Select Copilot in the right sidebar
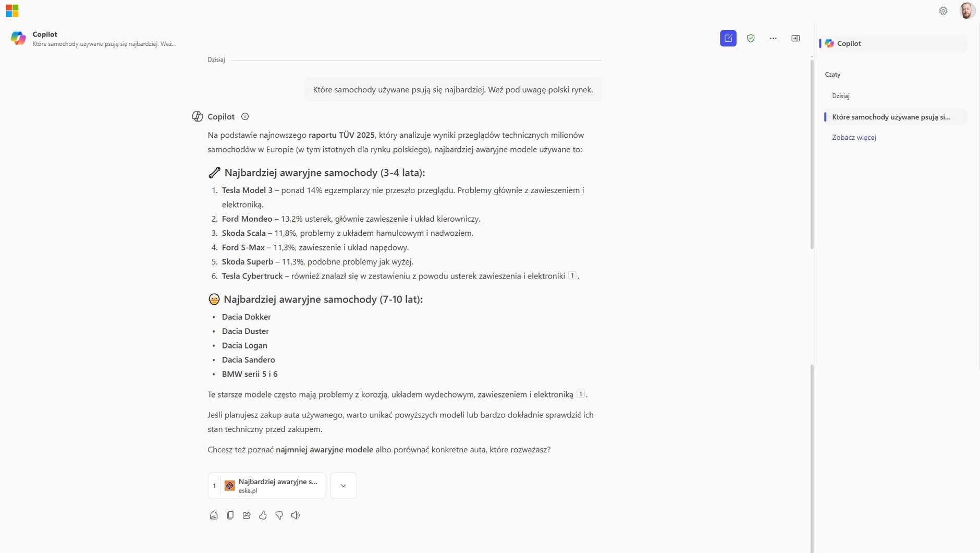Screen dimensions: 980x553 tap(893, 43)
